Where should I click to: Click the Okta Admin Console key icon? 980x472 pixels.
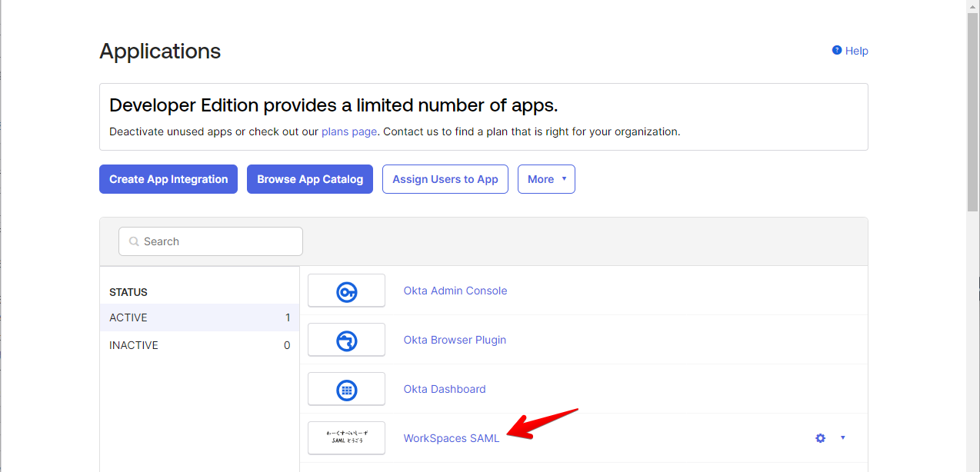(346, 291)
